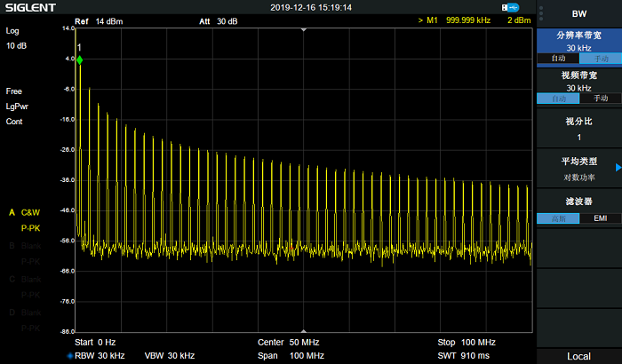Click the -86.0 y-axis label
This screenshot has height=364, width=622.
pos(68,331)
